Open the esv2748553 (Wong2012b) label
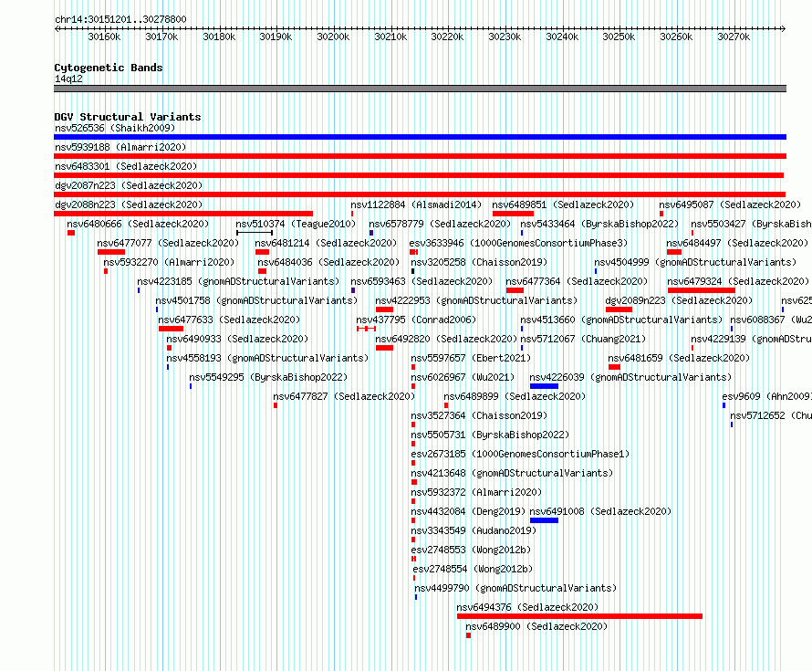Screen dimensions: 812x671 (x=471, y=550)
